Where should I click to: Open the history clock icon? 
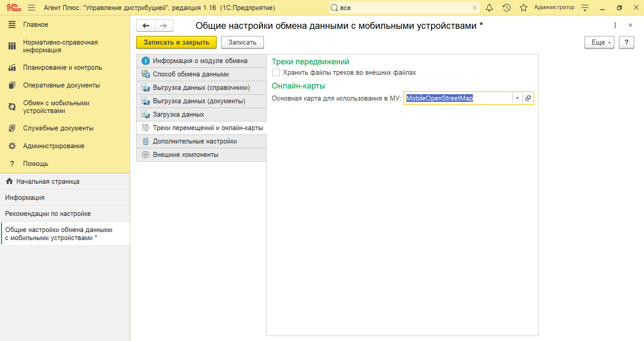(x=506, y=8)
